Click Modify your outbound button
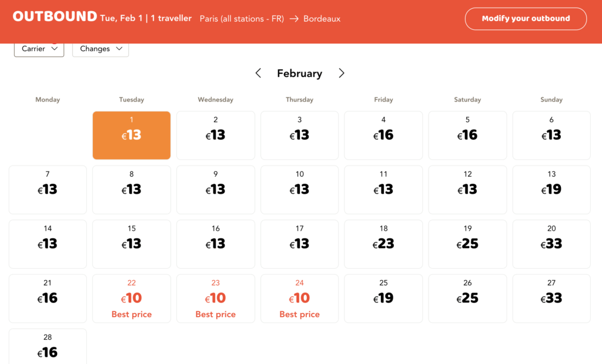The height and width of the screenshot is (364, 602). (526, 19)
